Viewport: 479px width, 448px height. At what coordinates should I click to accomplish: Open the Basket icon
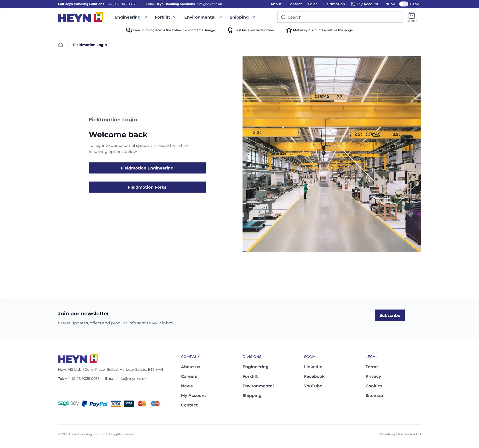(412, 16)
